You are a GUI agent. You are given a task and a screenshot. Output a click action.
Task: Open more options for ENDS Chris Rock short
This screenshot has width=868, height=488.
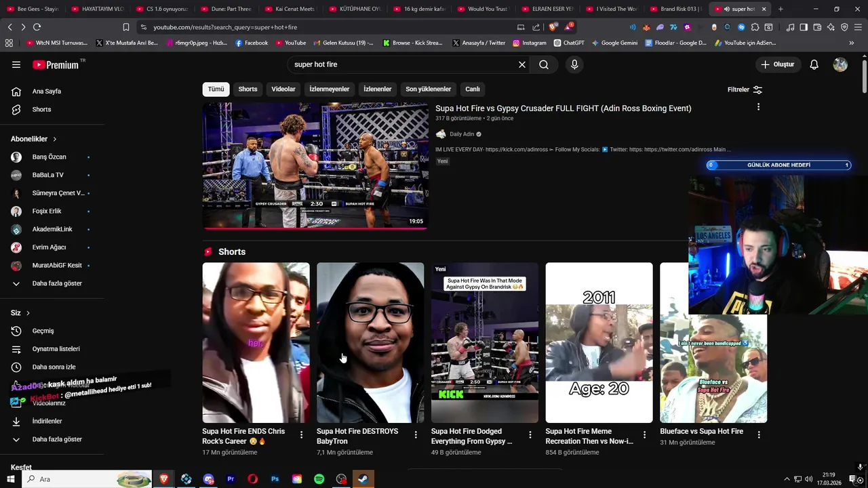pos(302,434)
